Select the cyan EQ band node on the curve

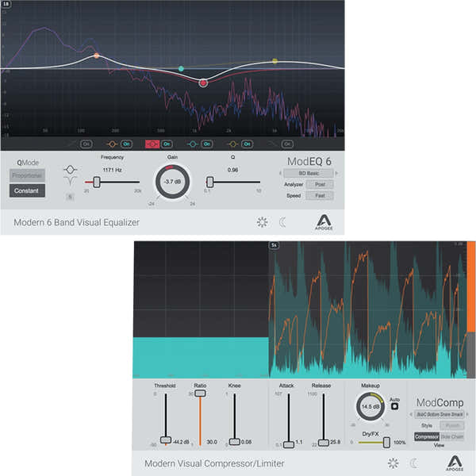pyautogui.click(x=181, y=68)
